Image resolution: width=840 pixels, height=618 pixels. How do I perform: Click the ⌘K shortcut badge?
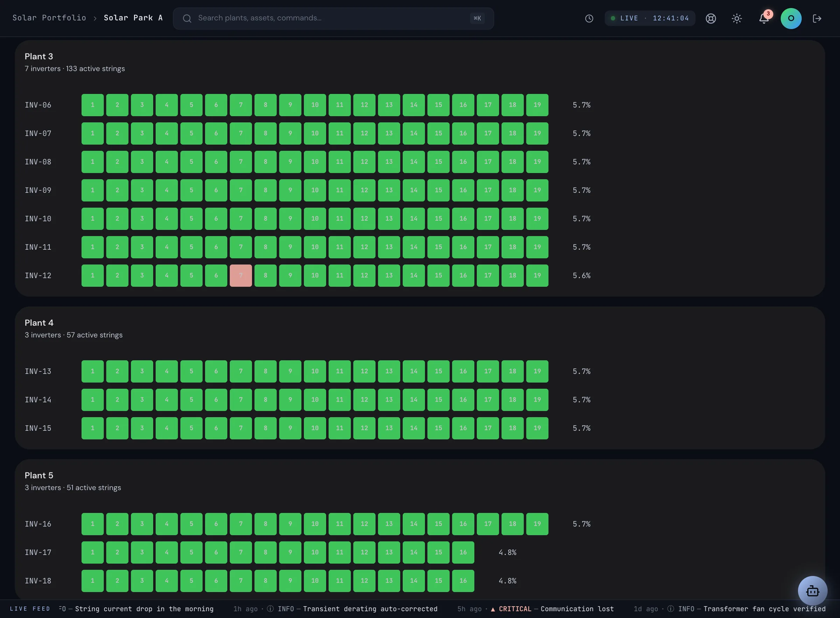(477, 18)
